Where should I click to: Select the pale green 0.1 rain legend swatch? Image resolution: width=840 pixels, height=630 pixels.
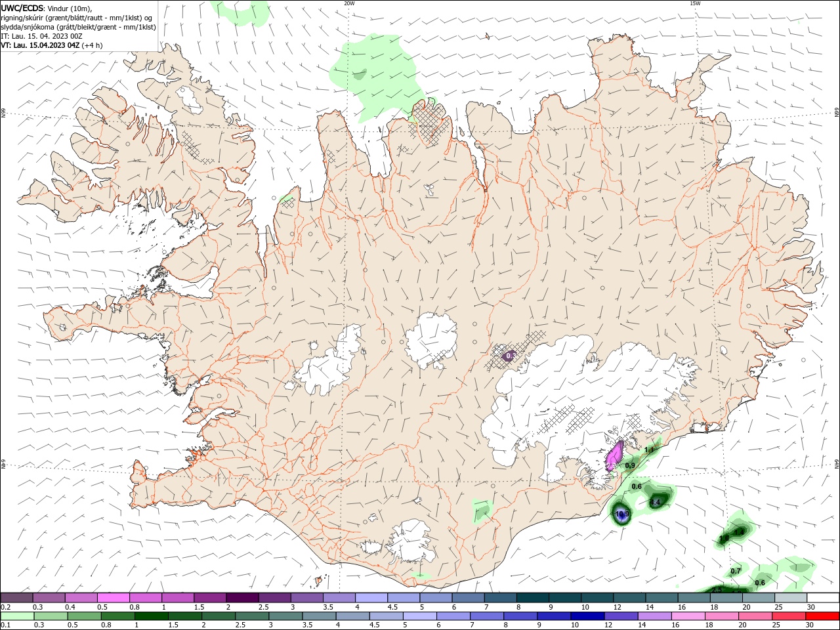[x=17, y=616]
